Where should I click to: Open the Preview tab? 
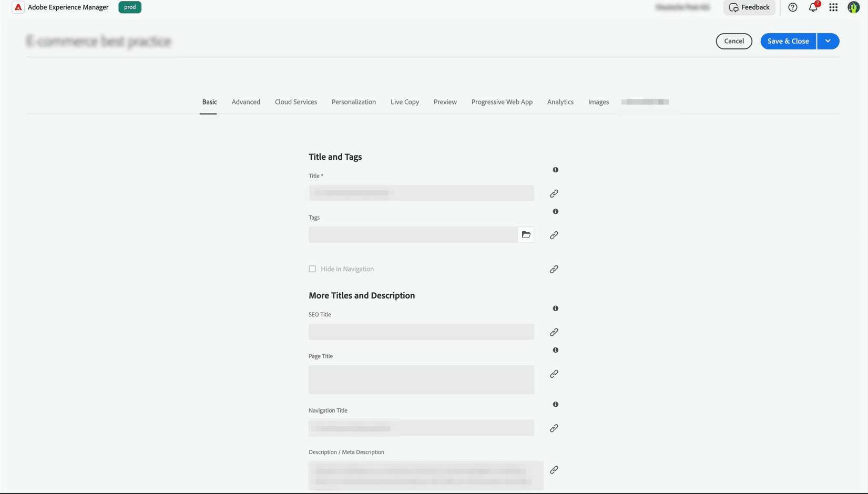(445, 102)
